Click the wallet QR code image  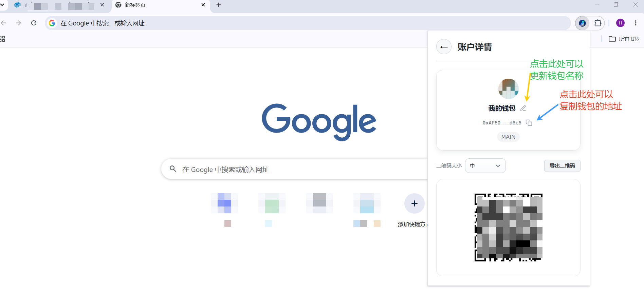tap(508, 228)
